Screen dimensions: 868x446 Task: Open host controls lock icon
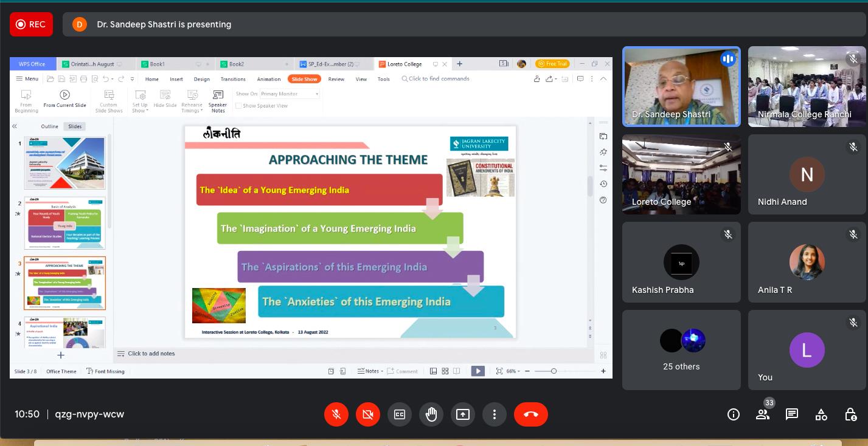(x=850, y=414)
